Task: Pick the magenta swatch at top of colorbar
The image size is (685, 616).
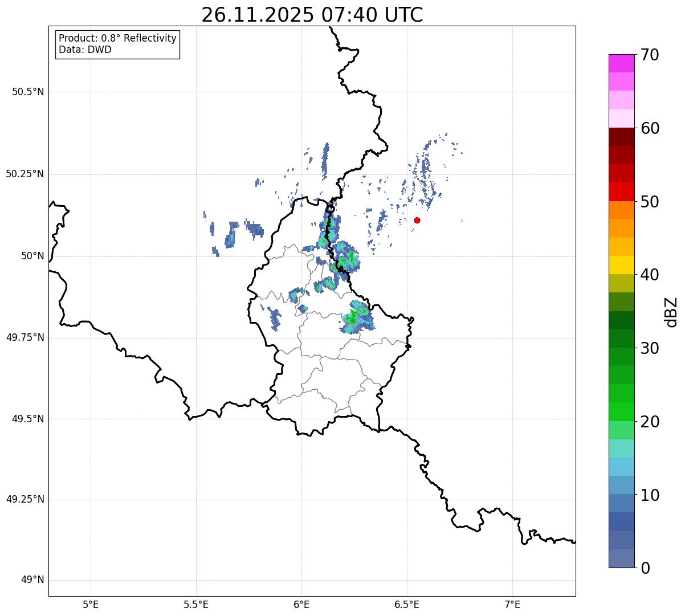Action: tap(621, 63)
